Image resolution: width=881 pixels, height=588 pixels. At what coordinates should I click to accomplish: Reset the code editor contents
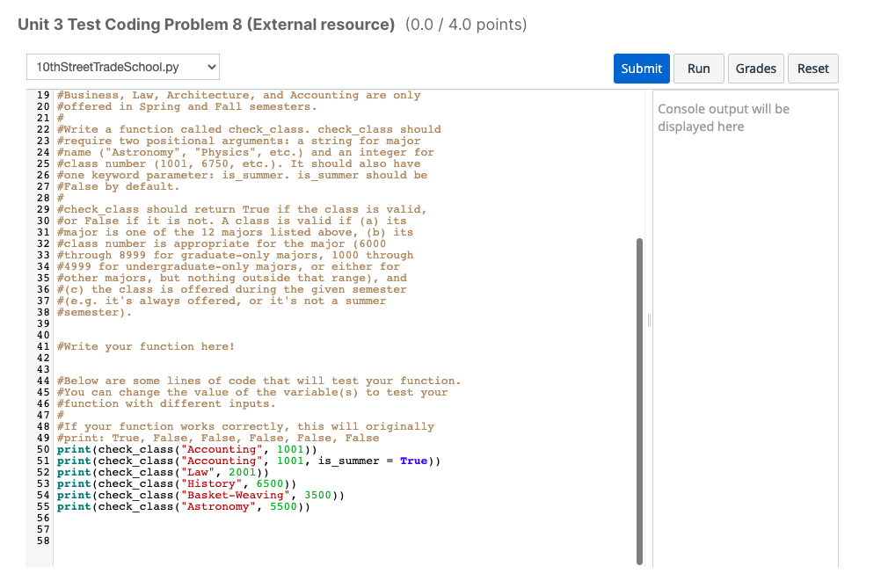point(812,69)
